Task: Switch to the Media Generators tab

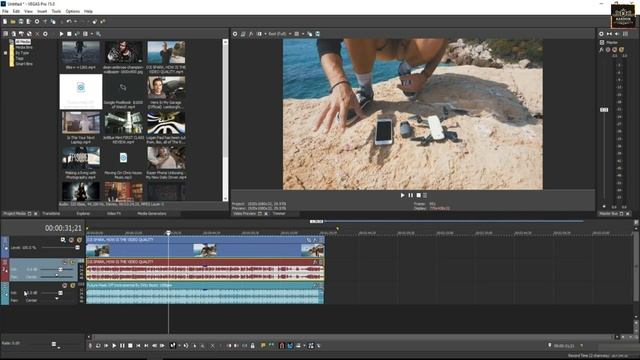Action: 151,213
